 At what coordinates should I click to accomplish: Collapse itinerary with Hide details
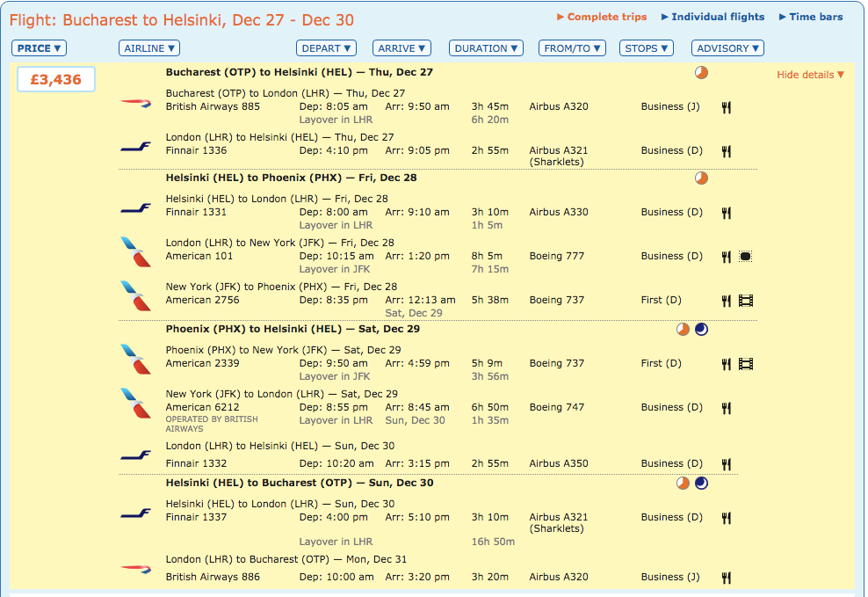click(x=810, y=75)
